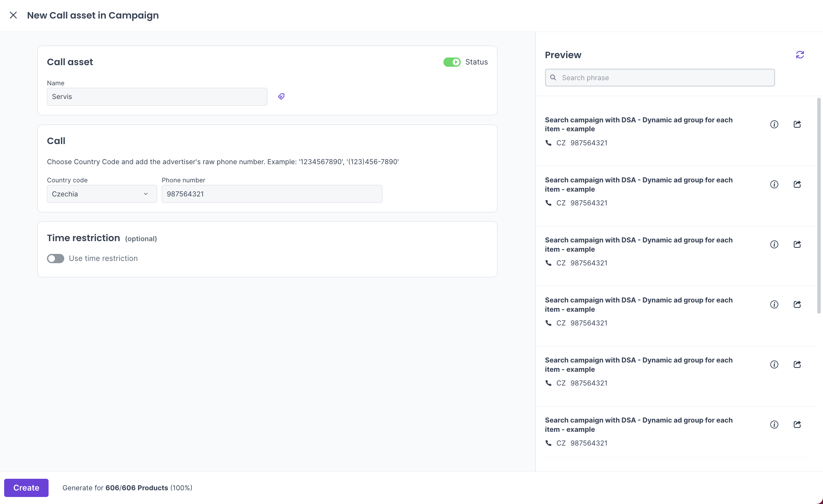Click the Create button
Screen dimensions: 823x504
coord(26,488)
